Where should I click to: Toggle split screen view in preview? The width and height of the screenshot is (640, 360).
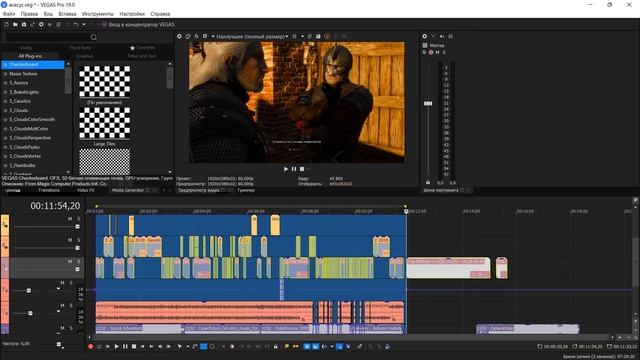[x=205, y=36]
